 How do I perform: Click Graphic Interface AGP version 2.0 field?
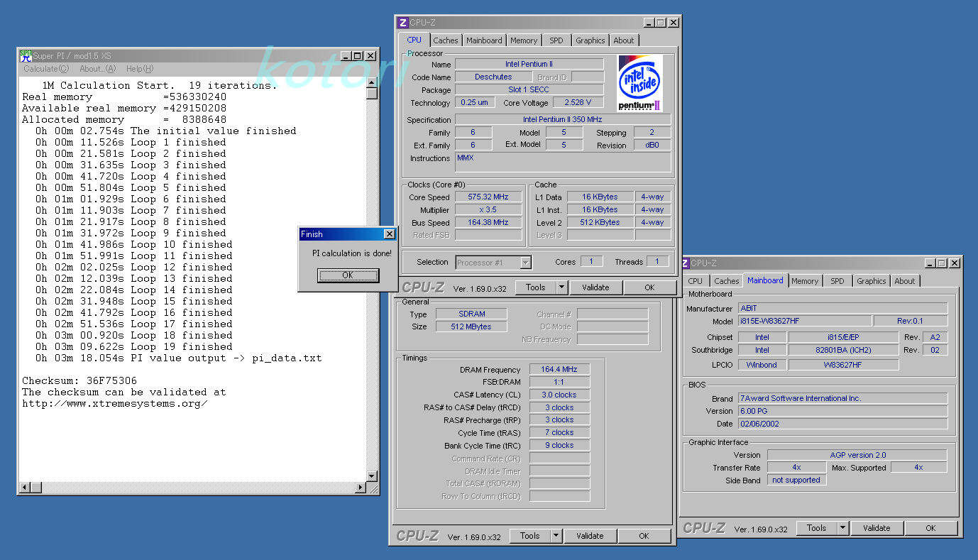[x=857, y=456]
